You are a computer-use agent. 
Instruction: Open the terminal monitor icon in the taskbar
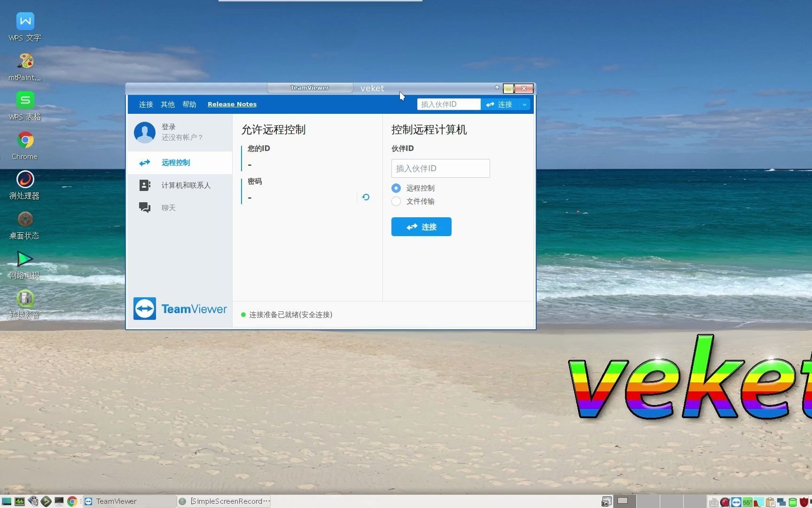(59, 501)
